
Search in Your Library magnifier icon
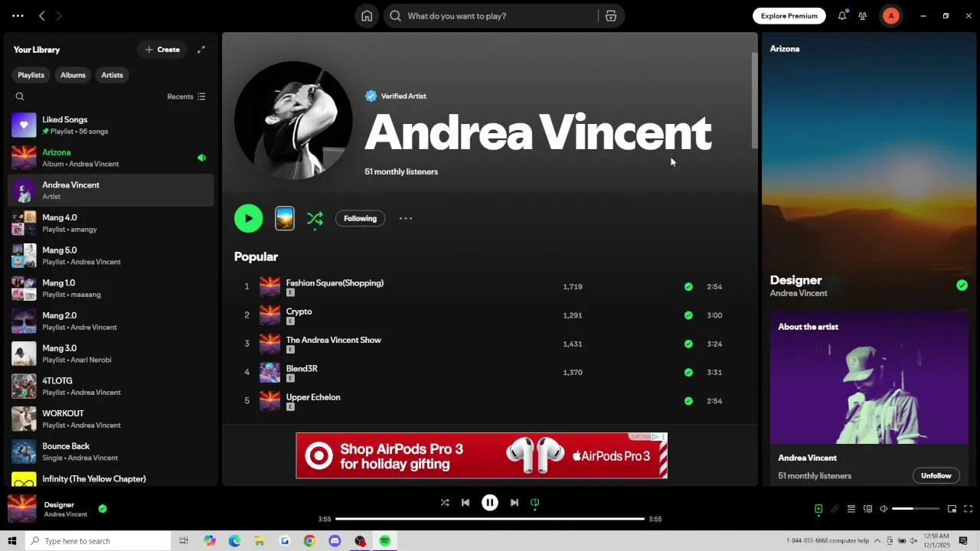tap(20, 96)
